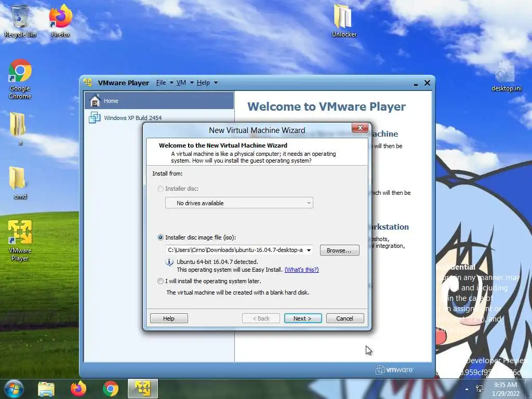Click the network tray icon
The width and height of the screenshot is (532, 399).
[x=480, y=389]
